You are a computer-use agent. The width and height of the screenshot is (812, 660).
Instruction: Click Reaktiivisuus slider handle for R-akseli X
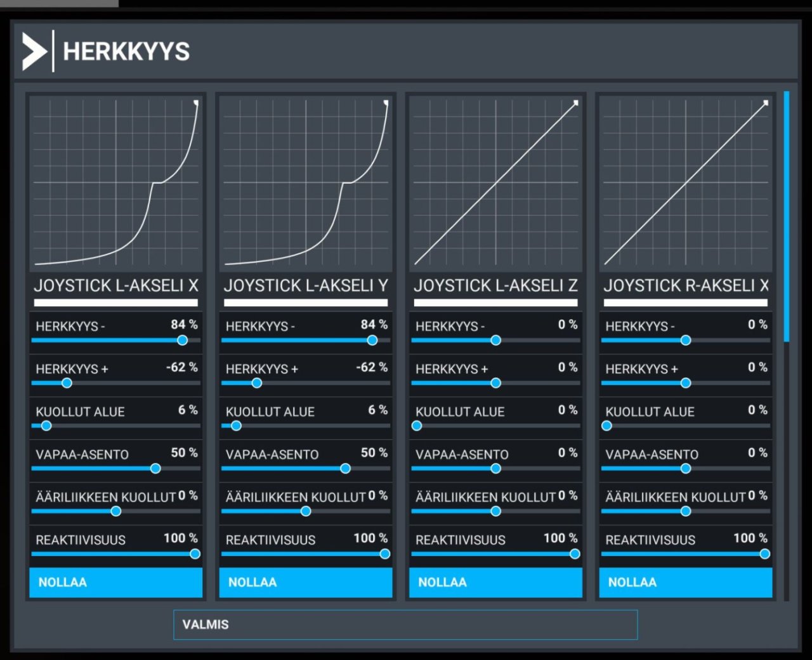765,554
